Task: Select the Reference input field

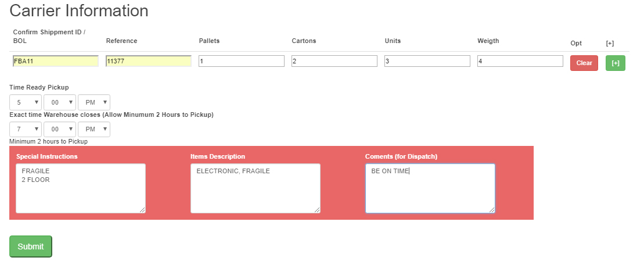Action: click(x=149, y=61)
